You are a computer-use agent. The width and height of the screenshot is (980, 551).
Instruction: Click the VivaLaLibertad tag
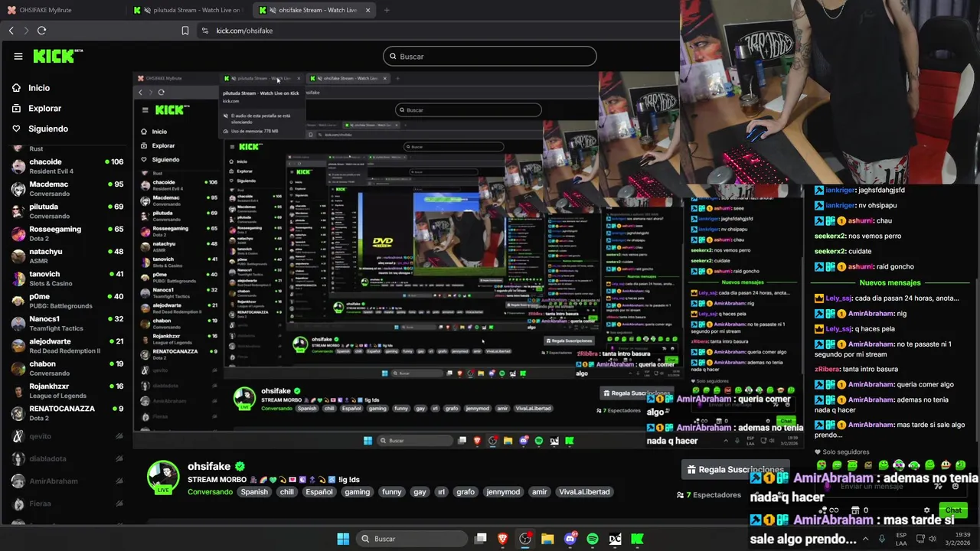tap(584, 492)
